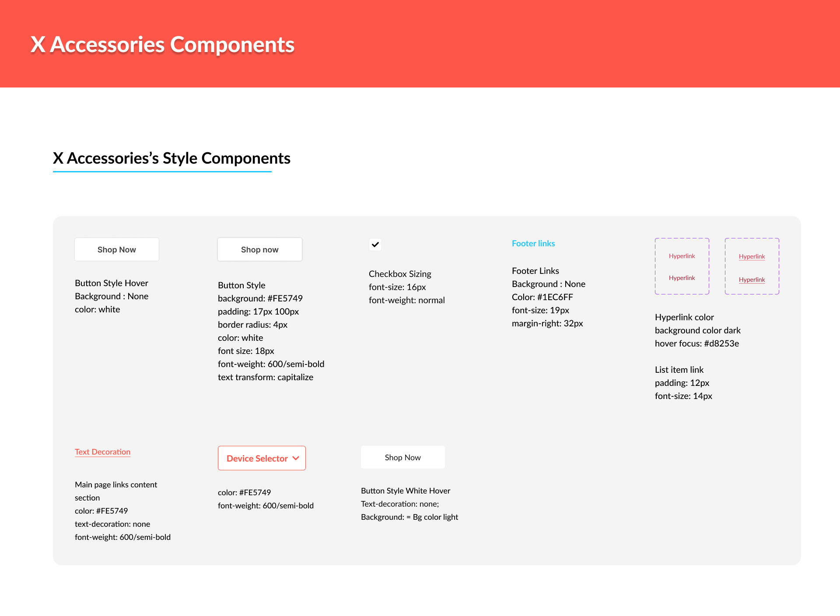Viewport: 840px width, 616px height.
Task: Click the red header banner background
Action: pyautogui.click(x=569, y=44)
